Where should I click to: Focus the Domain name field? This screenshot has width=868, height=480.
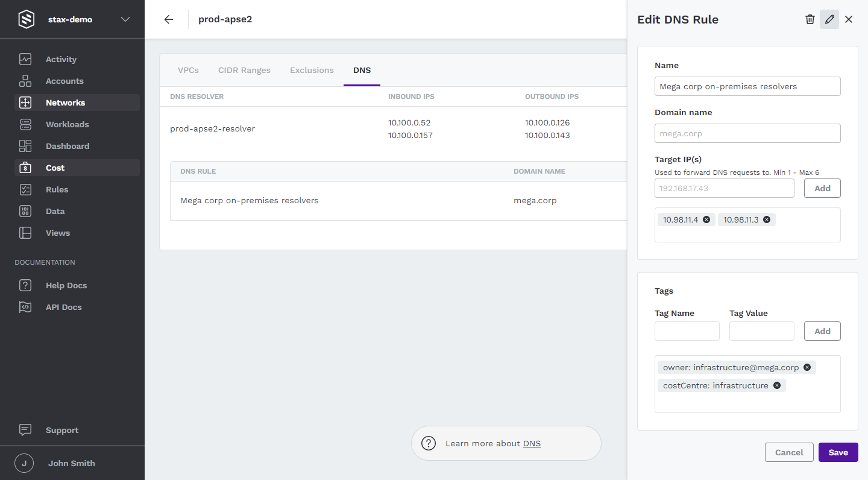[x=747, y=133]
